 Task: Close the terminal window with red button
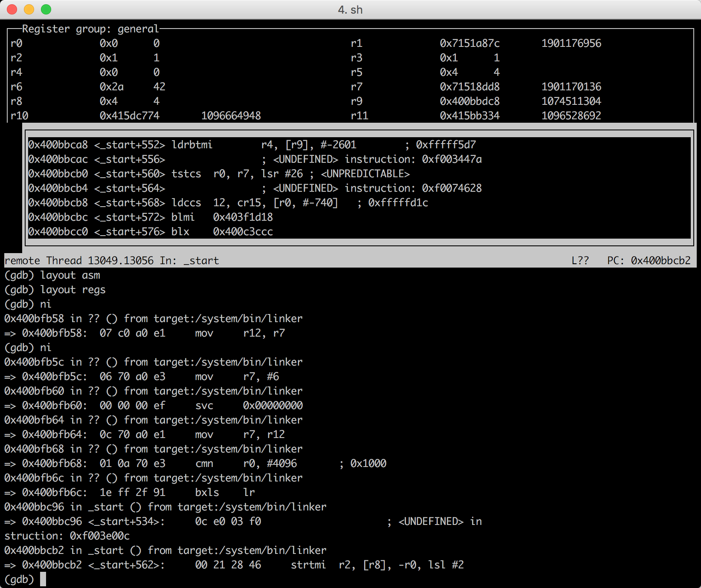pyautogui.click(x=12, y=9)
